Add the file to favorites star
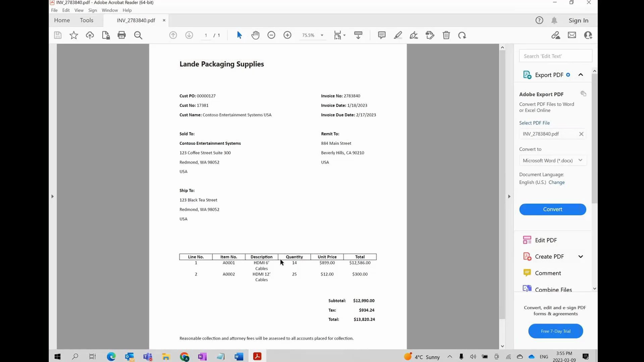This screenshot has width=644, height=362. click(73, 35)
